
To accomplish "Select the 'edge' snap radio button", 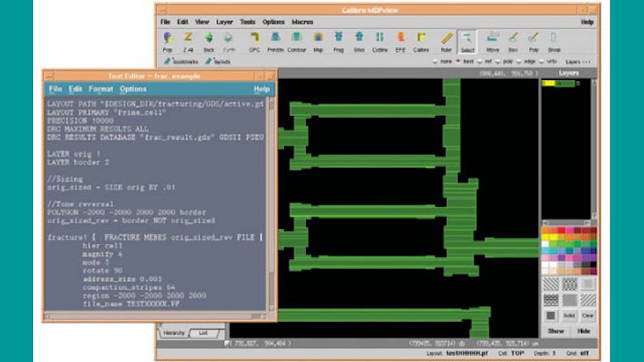I will (519, 62).
